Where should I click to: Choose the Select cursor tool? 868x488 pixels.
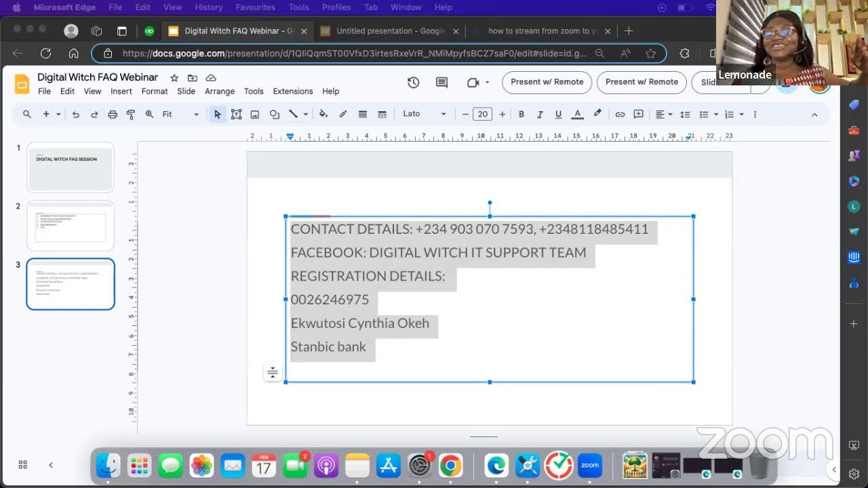(x=217, y=115)
